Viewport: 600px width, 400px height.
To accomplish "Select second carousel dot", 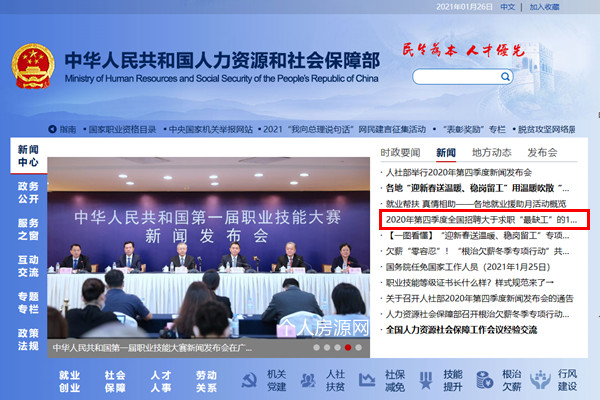I will tap(327, 348).
